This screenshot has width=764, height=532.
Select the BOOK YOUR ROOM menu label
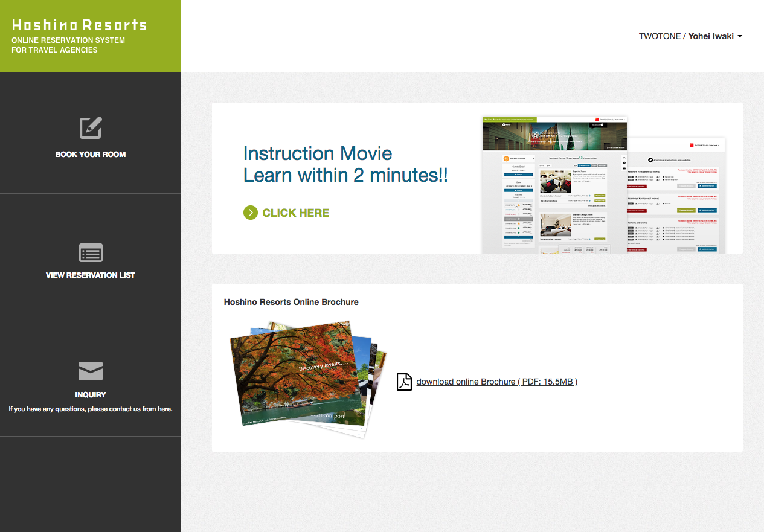[91, 155]
